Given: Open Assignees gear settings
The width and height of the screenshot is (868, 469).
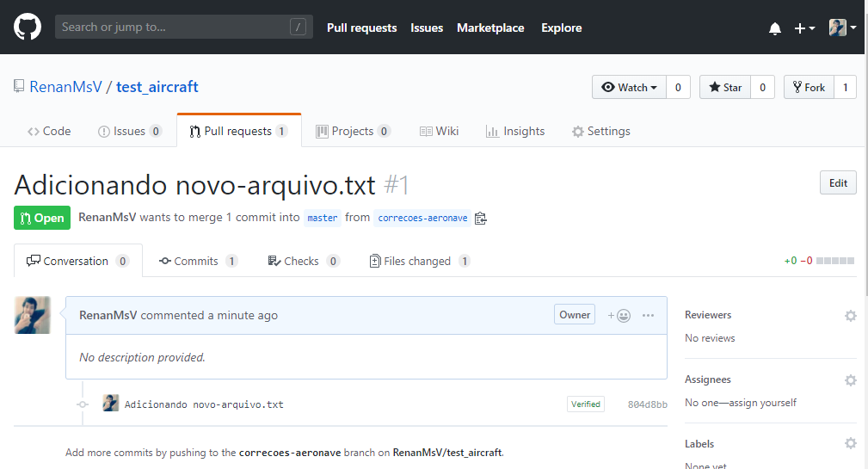Looking at the screenshot, I should [x=850, y=380].
